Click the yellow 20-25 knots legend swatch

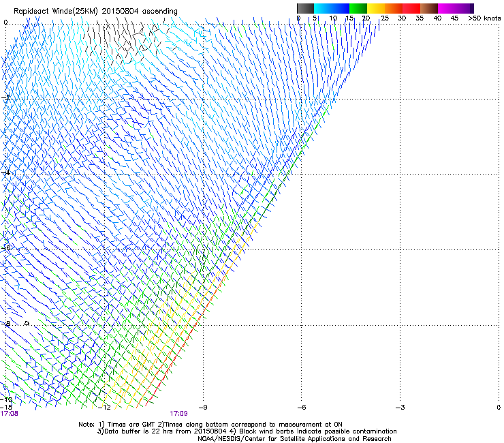[x=376, y=8]
